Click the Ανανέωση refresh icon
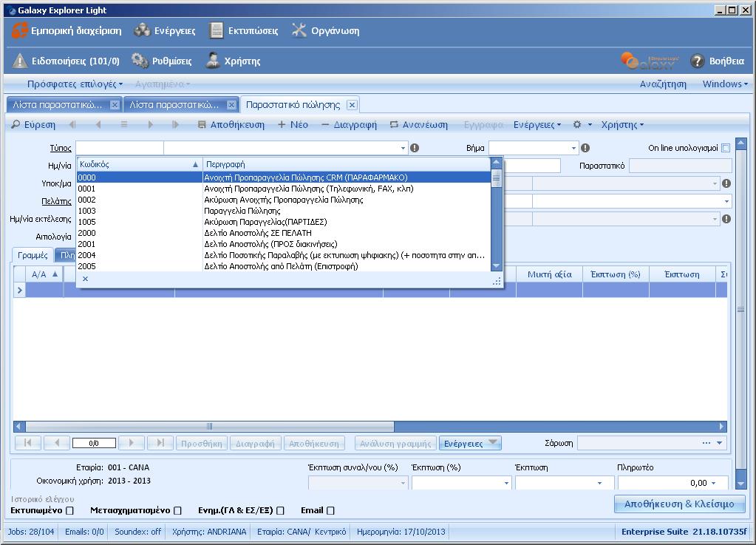This screenshot has height=545, width=756. (x=394, y=124)
